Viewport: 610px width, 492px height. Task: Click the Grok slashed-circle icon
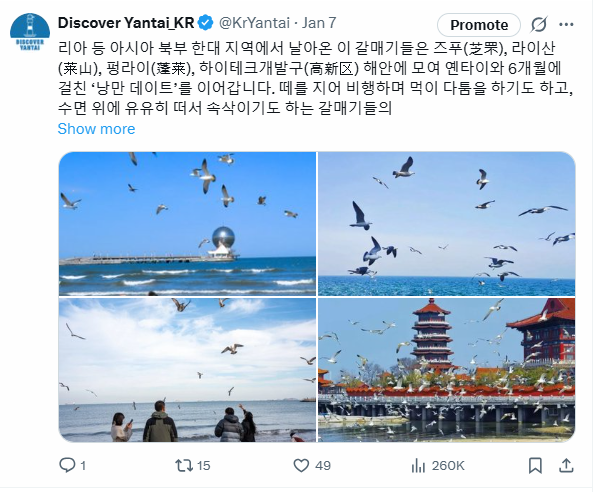tap(539, 25)
